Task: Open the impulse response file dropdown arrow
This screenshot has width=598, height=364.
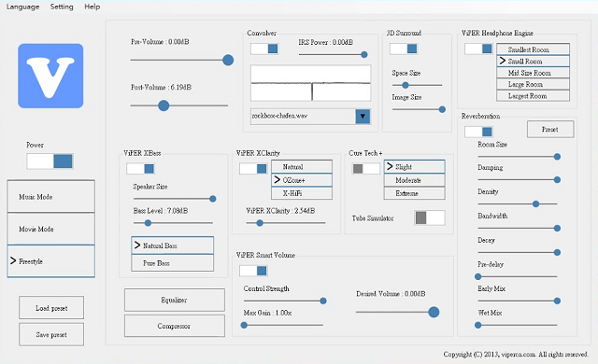Action: pyautogui.click(x=363, y=116)
